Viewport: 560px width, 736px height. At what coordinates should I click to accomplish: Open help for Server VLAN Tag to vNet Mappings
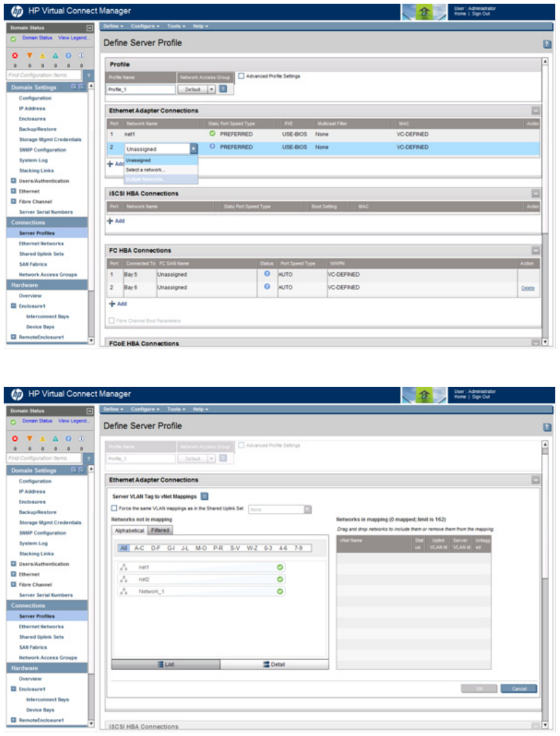coord(205,496)
